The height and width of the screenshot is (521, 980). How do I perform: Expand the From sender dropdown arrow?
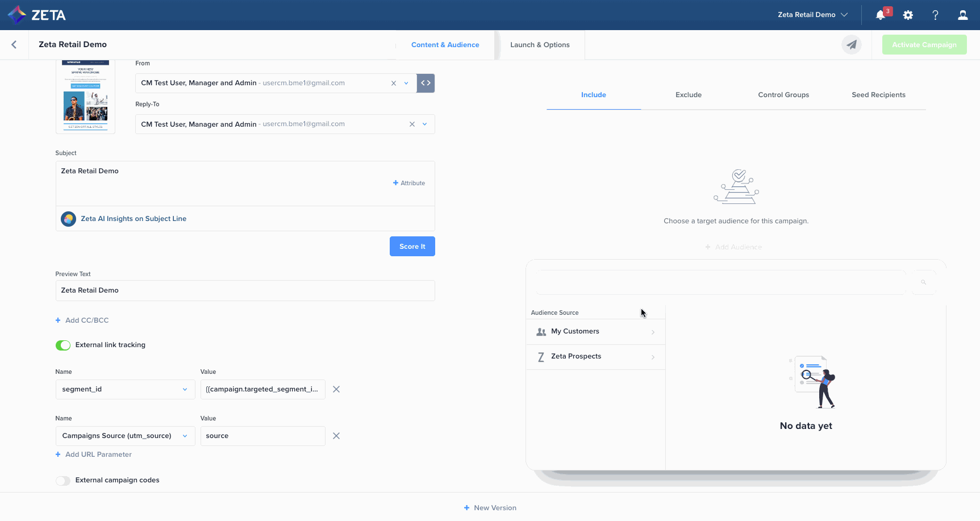406,83
